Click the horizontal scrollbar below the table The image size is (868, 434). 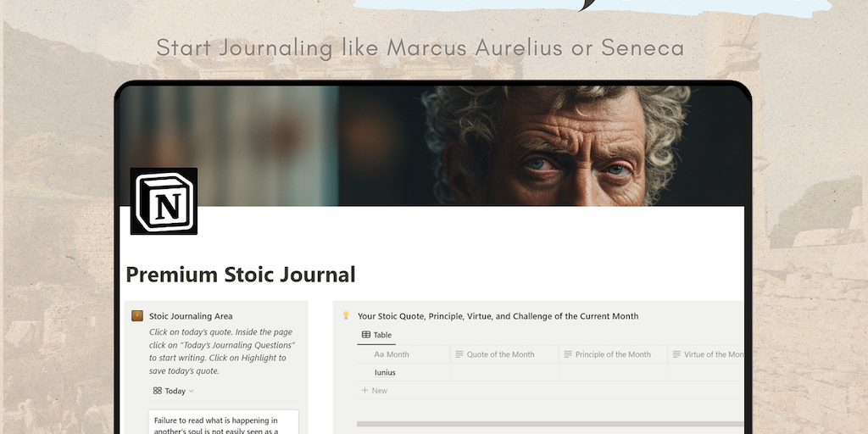tap(549, 423)
